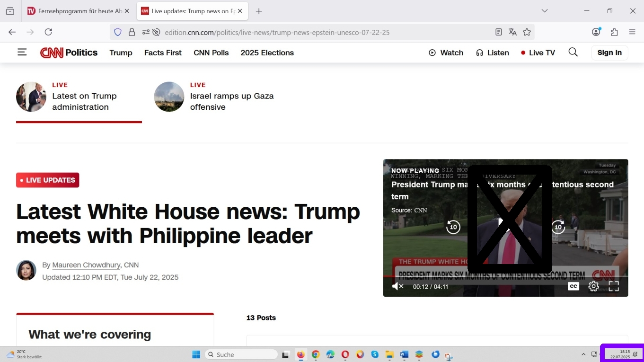Open Maureen Chowdhury author link
Image resolution: width=644 pixels, height=362 pixels.
pos(86,265)
